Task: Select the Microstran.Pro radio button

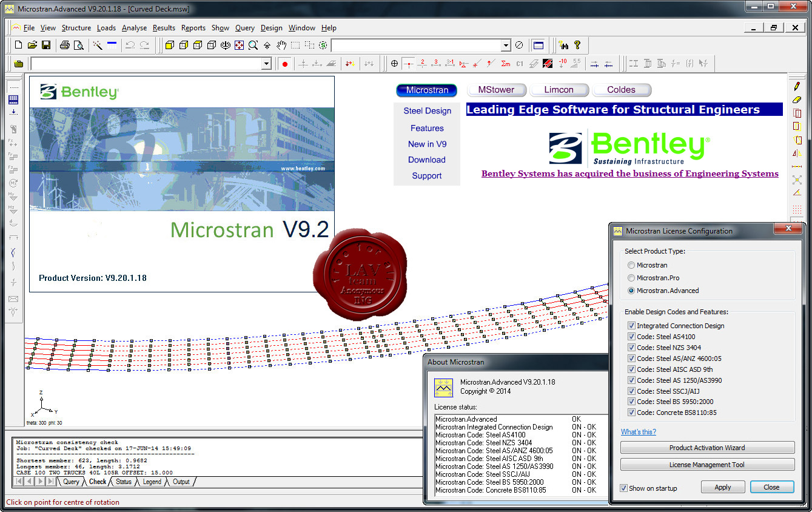Action: coord(631,278)
